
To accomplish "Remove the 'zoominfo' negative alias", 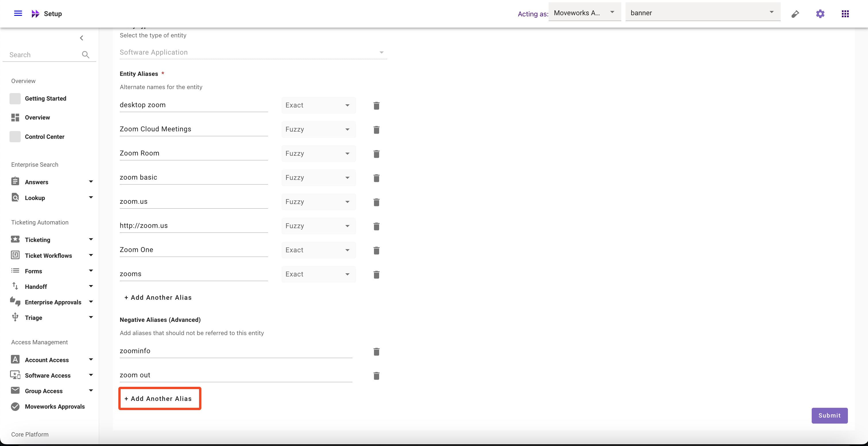I will coord(376,352).
